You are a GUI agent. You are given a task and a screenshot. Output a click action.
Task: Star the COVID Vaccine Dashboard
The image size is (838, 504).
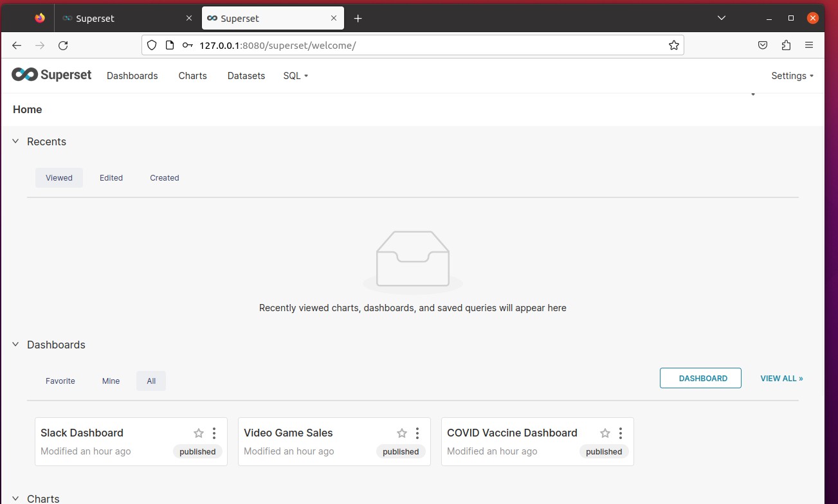pos(605,433)
